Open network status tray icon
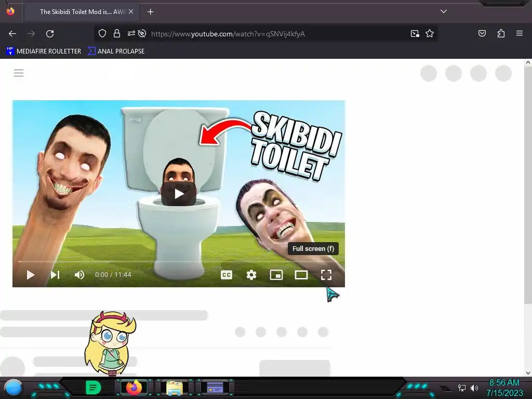 click(x=462, y=388)
